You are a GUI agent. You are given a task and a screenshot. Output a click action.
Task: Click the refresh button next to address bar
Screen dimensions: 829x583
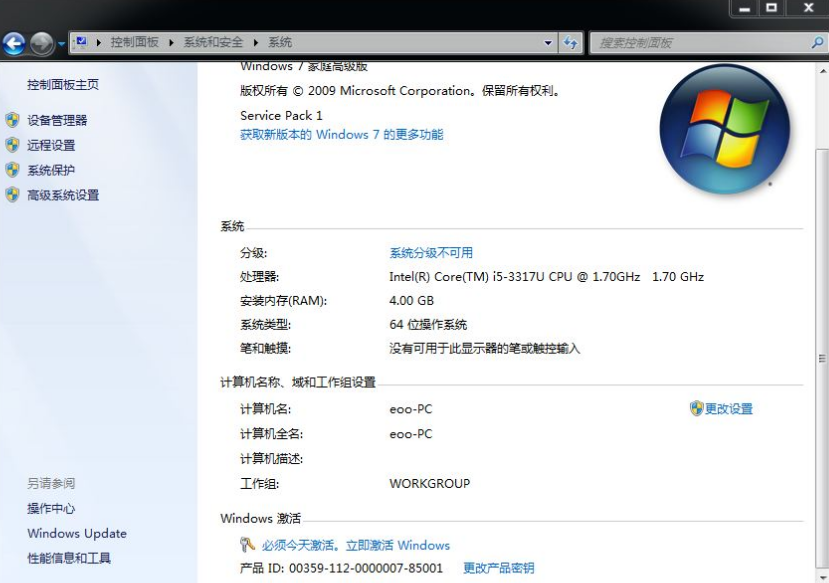[571, 43]
